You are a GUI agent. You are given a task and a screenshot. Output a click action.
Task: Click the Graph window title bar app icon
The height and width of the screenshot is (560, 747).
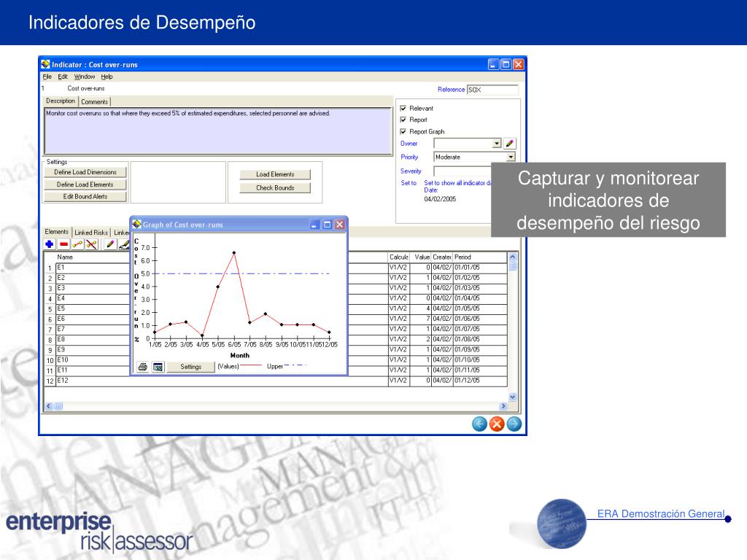point(136,225)
